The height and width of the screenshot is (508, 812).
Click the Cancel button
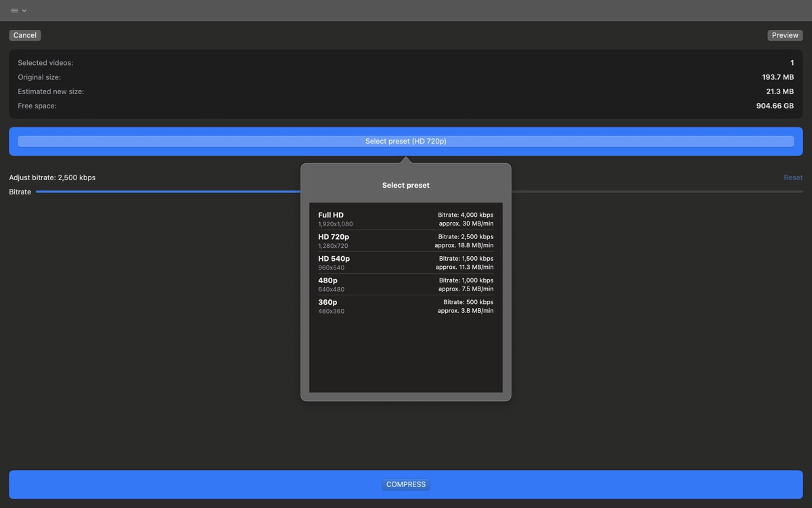pos(24,35)
